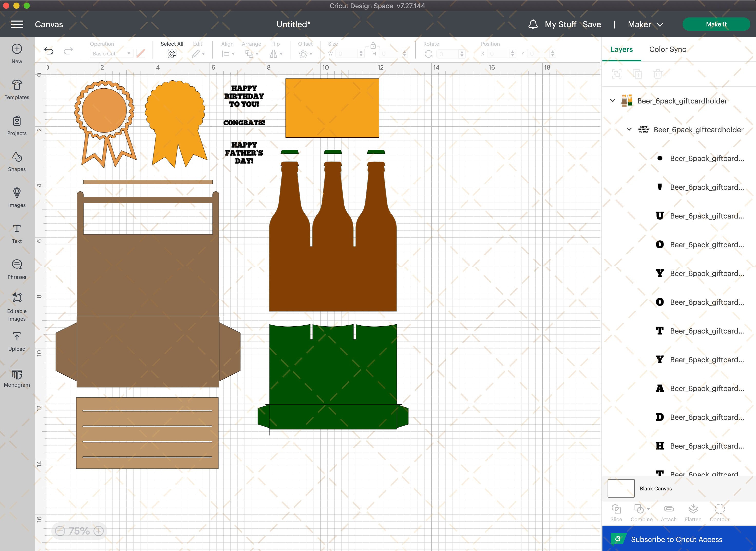
Task: Open the Maker machine dropdown
Action: 646,24
